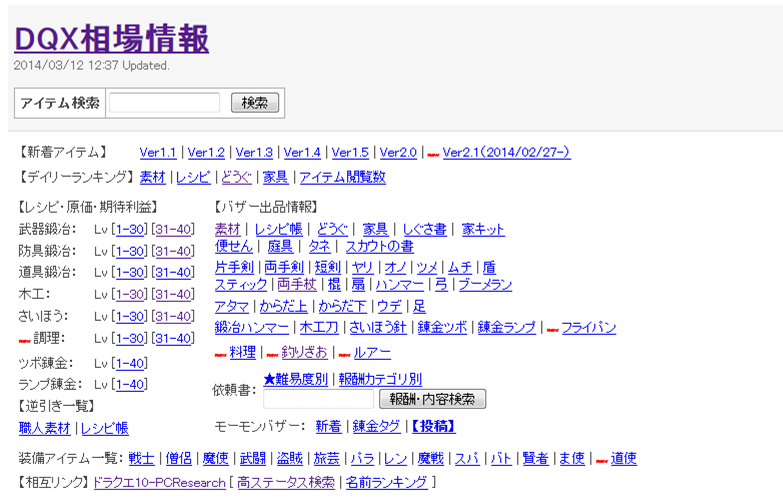
Task: Click the アイテム検索 text field
Action: tap(164, 103)
